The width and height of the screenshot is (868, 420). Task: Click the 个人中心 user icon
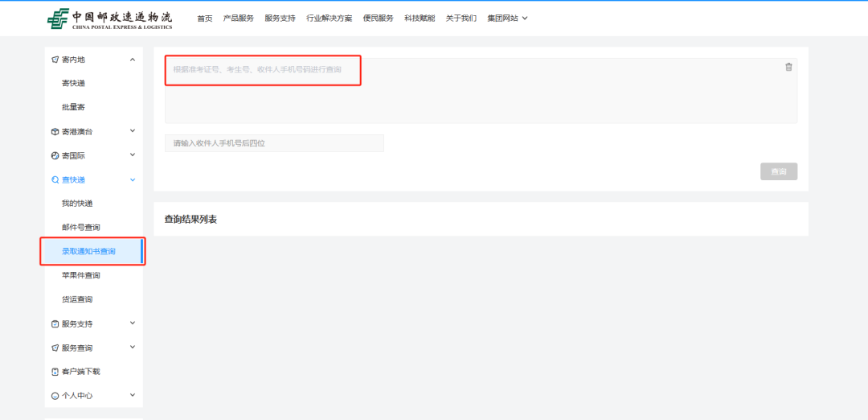(55, 396)
